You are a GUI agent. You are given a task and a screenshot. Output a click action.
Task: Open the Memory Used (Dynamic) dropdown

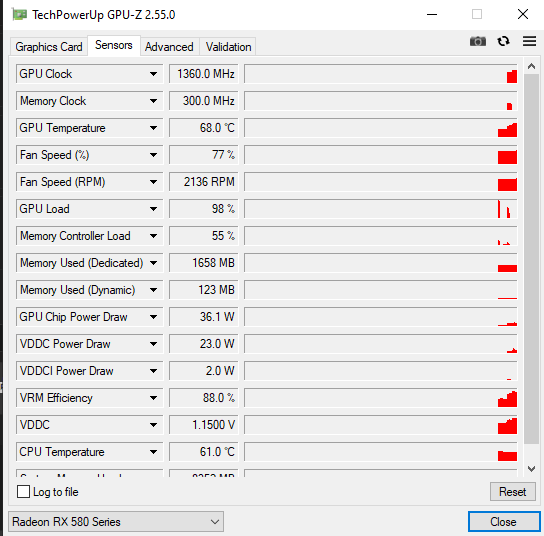point(89,290)
